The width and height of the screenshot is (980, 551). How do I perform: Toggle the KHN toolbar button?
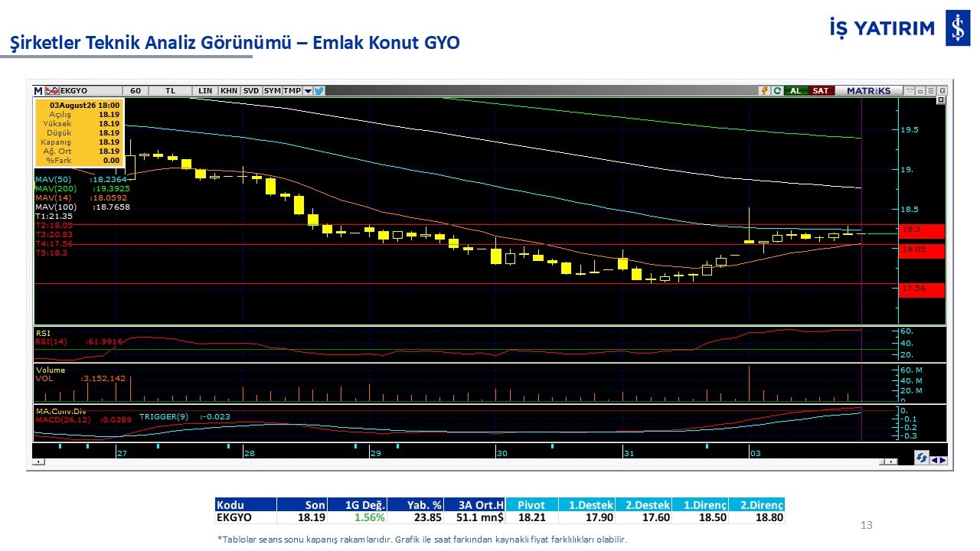(229, 90)
